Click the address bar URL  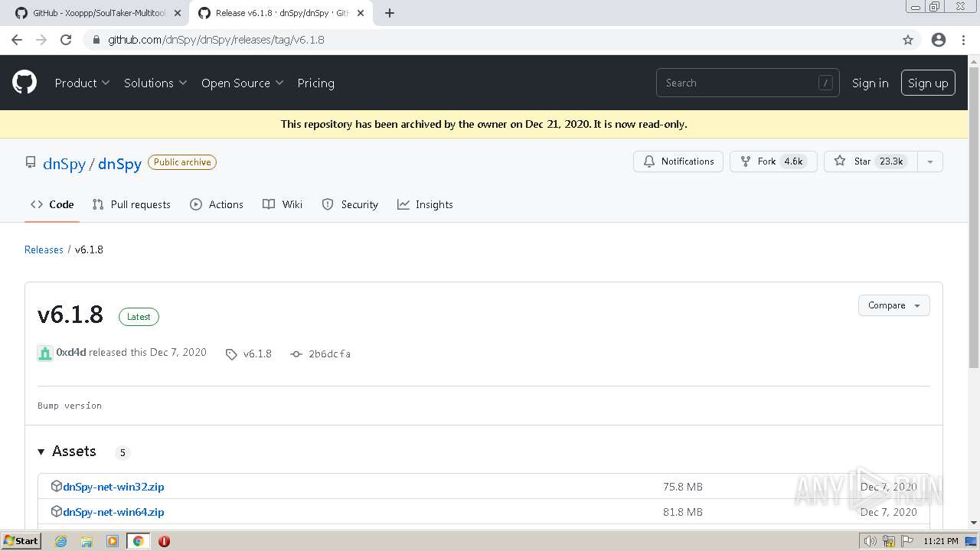coord(216,40)
